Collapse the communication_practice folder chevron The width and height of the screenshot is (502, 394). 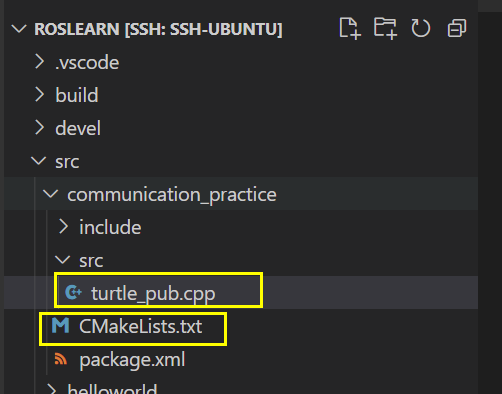click(x=51, y=194)
